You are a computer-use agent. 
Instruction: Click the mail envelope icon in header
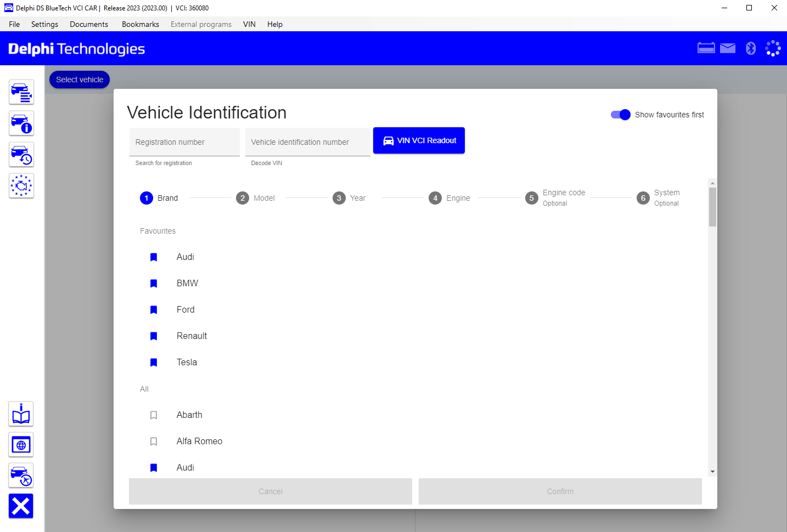click(728, 48)
